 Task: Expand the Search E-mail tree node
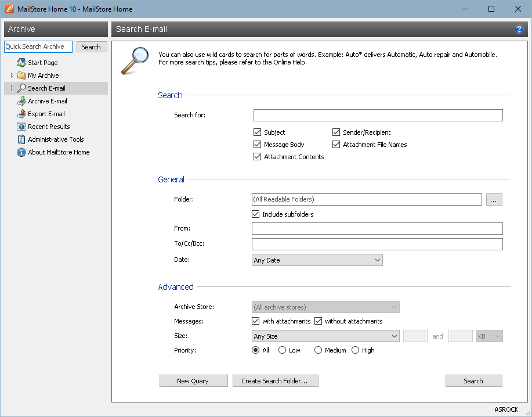(12, 88)
